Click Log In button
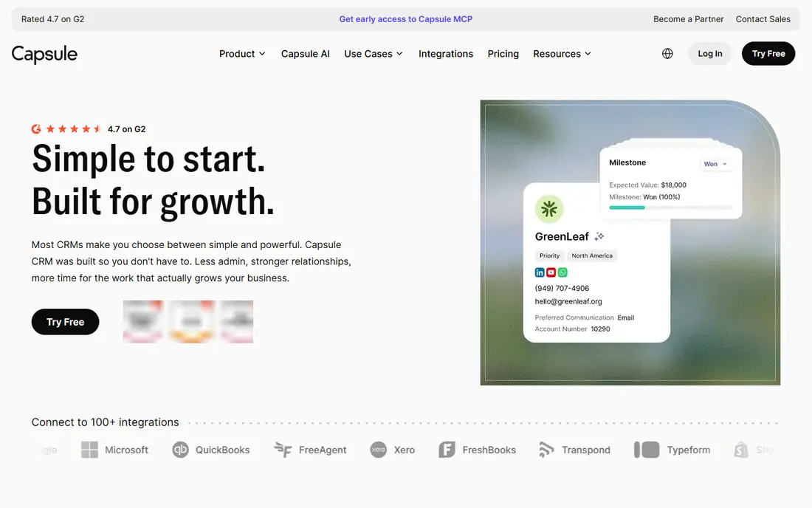 pyautogui.click(x=710, y=53)
